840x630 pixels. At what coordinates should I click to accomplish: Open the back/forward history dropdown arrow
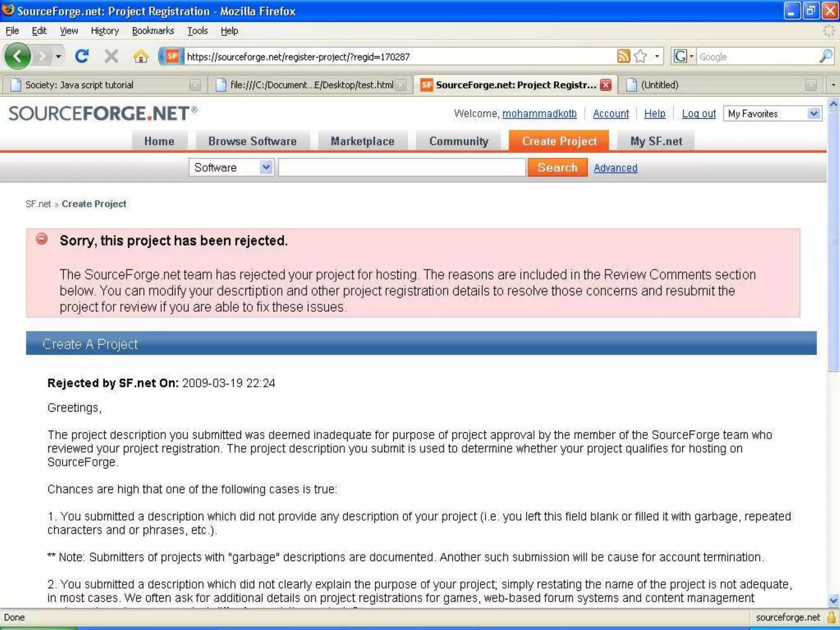[x=58, y=56]
